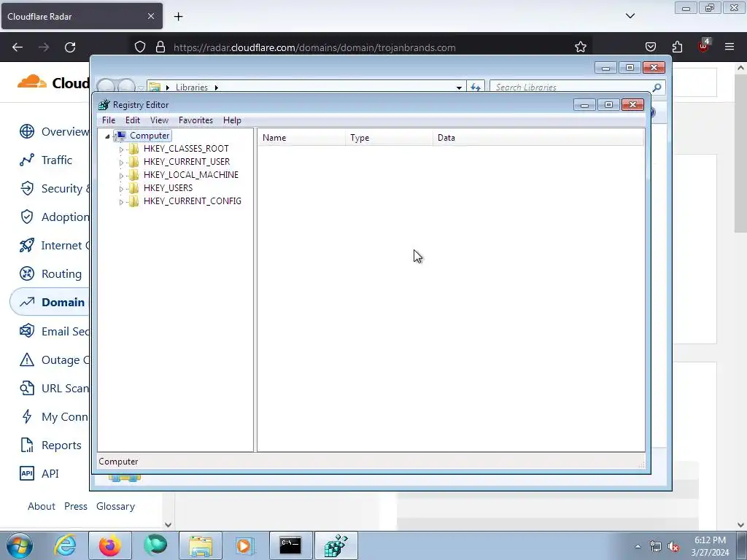The image size is (747, 560).
Task: Open the list all tabs dropdown
Action: point(630,16)
